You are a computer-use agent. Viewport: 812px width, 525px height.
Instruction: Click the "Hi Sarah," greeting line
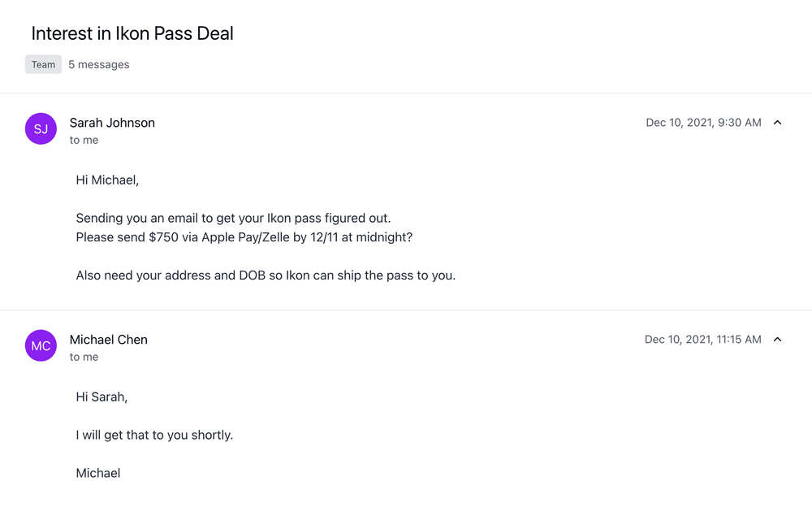coord(101,397)
